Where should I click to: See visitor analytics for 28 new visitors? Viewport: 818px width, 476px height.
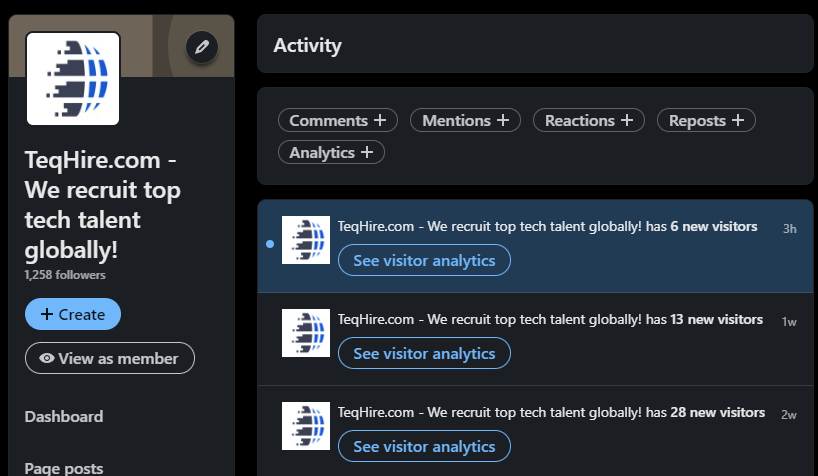click(424, 446)
